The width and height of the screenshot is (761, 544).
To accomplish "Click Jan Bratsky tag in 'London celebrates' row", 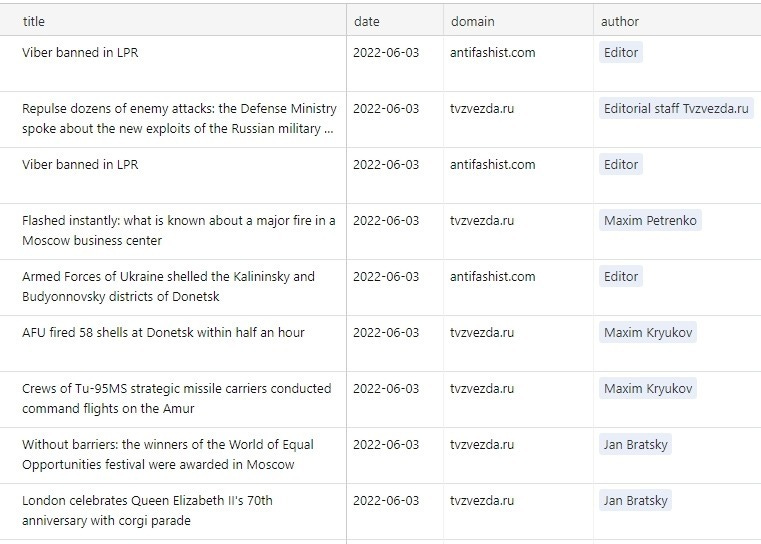I will 635,501.
